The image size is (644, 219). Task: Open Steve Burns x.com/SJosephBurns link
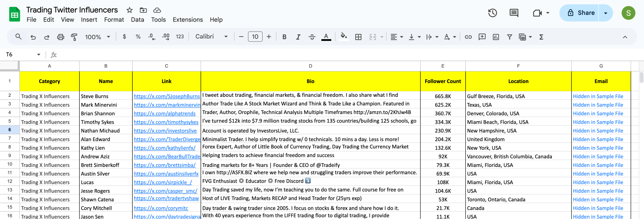click(167, 96)
